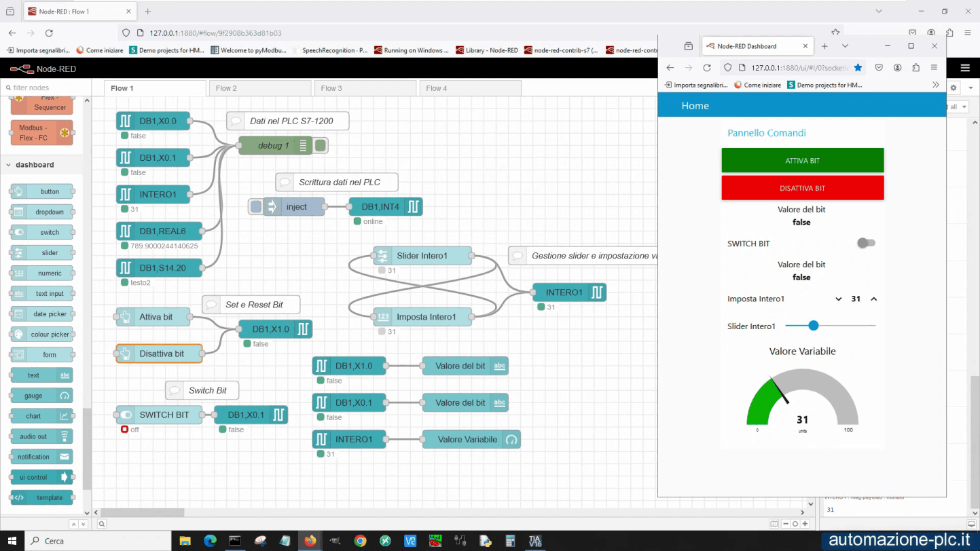Select the Modbus Flex FC palette node
The width and height of the screenshot is (980, 551).
(x=42, y=132)
